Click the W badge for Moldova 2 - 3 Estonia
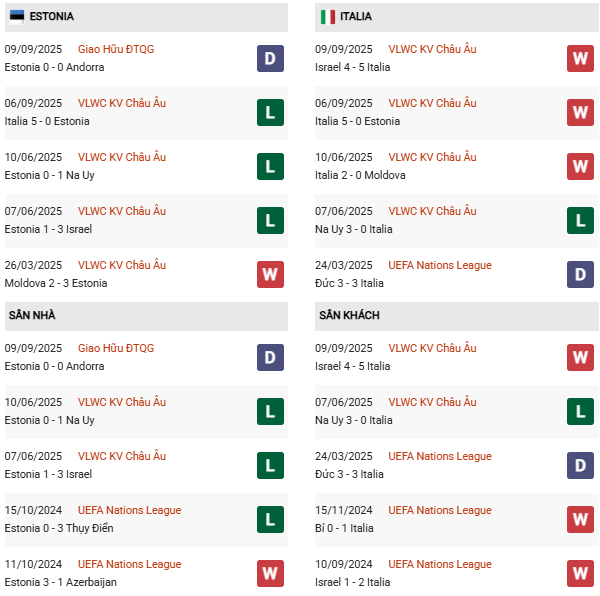The width and height of the screenshot is (600, 596). 270,274
